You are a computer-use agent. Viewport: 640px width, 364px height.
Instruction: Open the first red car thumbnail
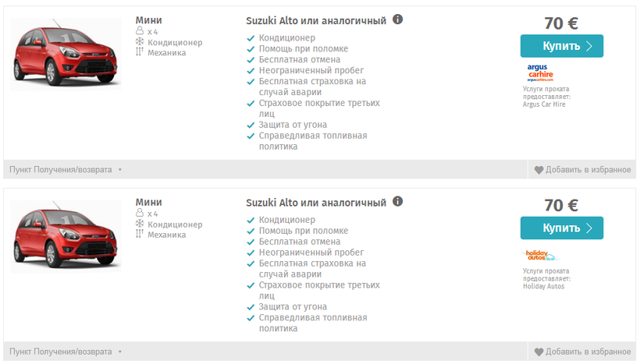(66, 54)
